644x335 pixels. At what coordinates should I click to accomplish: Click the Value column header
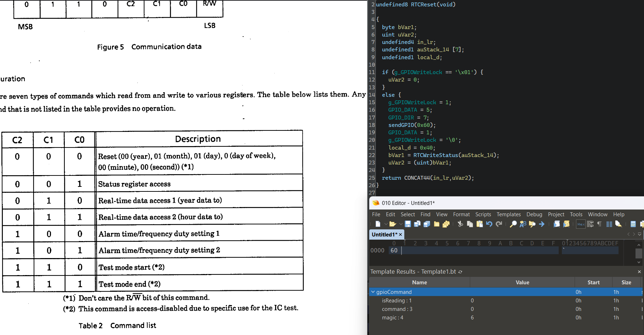point(523,283)
